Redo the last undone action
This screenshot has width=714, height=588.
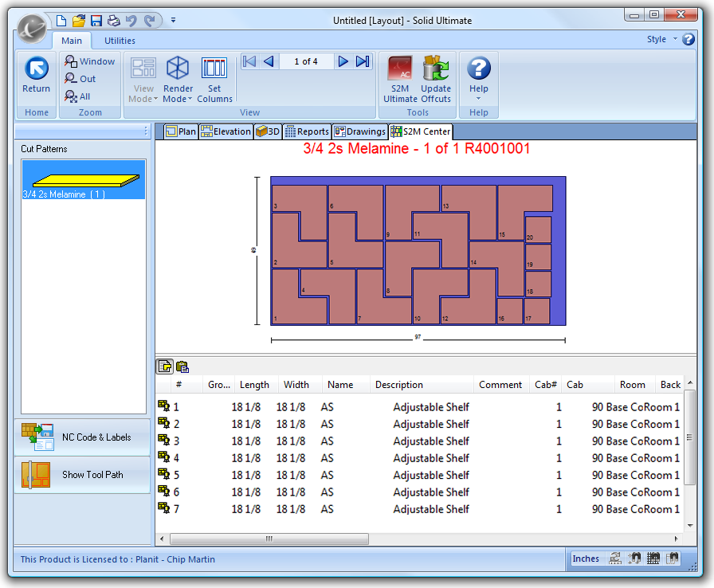point(149,21)
